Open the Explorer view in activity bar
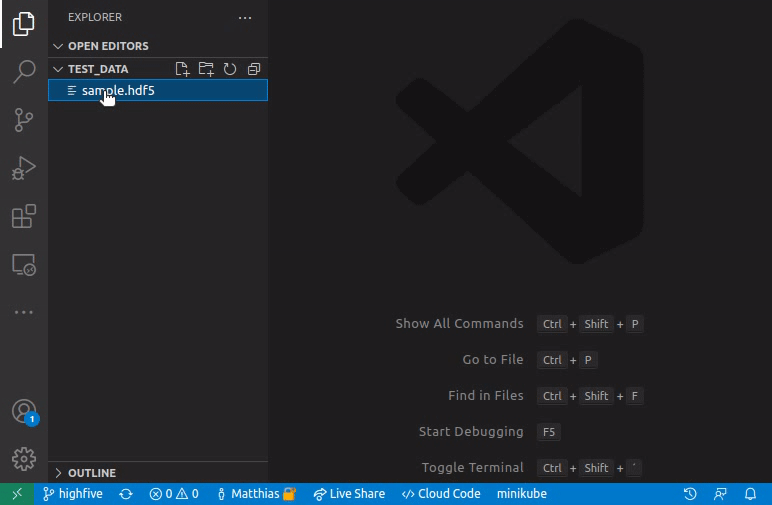The image size is (772, 505). [24, 24]
